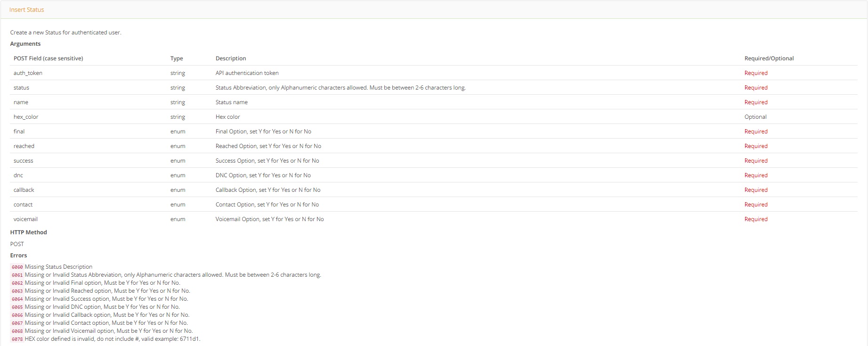
Task: Click the POST Field column header
Action: point(48,58)
